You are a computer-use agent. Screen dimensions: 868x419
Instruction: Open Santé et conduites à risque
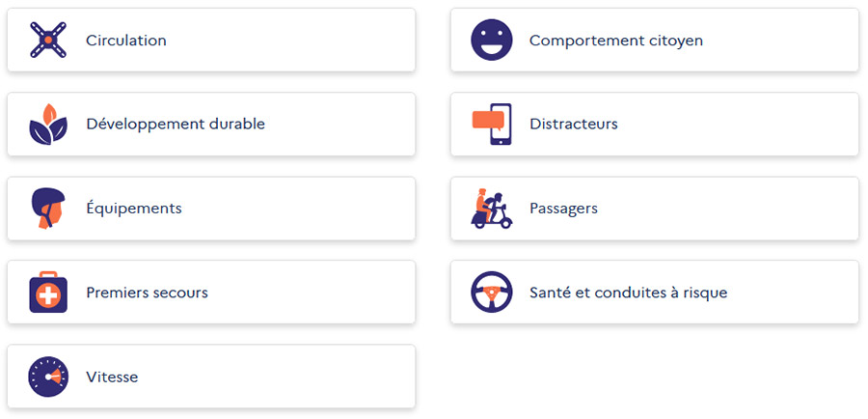629,293
